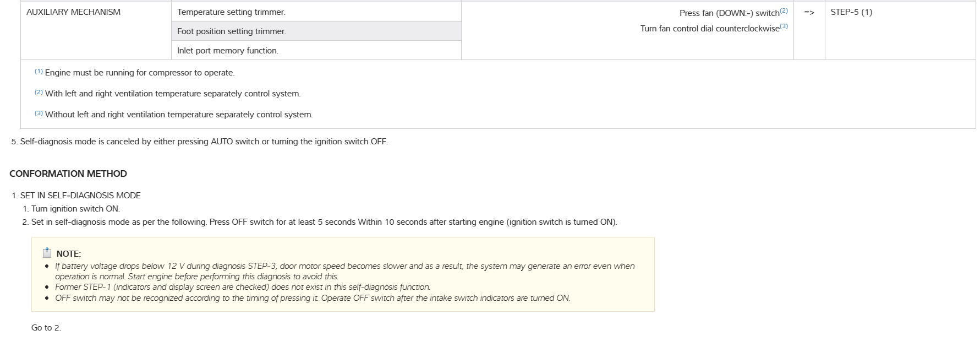
Task: Open footnote (3) beside Without left and right ventilation
Action: point(39,113)
